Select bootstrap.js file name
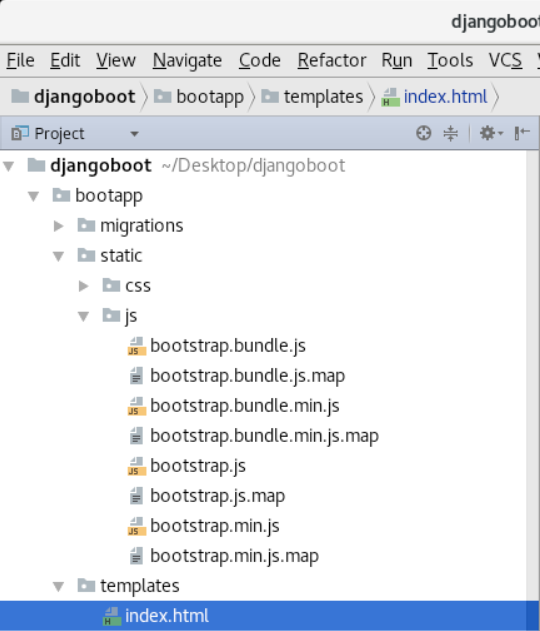 click(198, 466)
